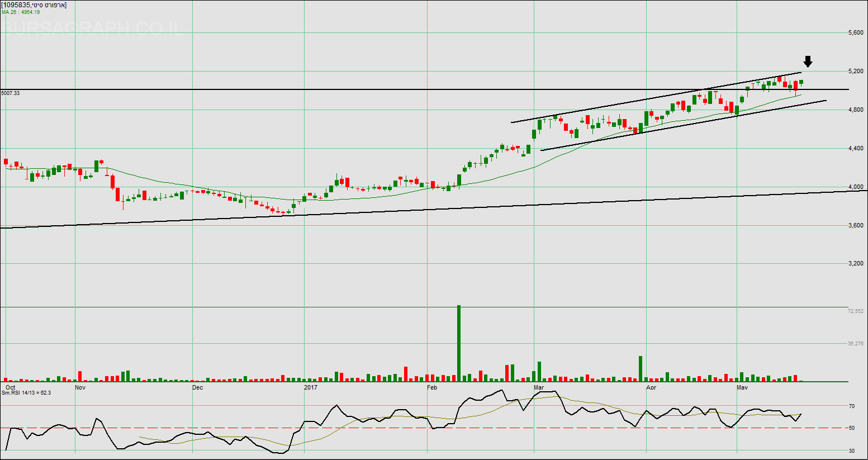Click the Feb date label
868x460 pixels.
(432, 387)
